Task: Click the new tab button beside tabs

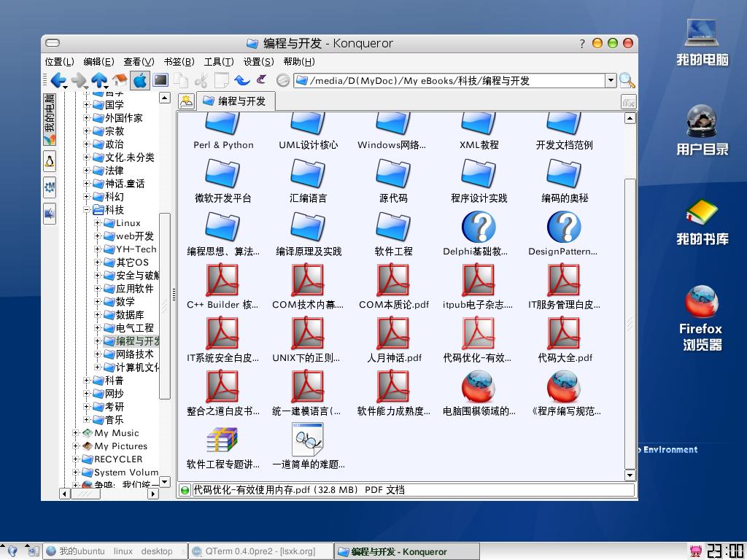Action: 186,101
